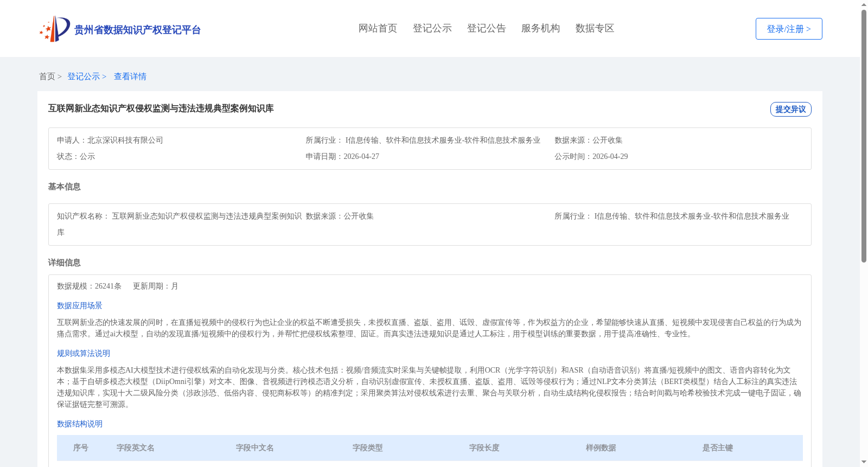Click the 提交异议 button
Image resolution: width=868 pixels, height=467 pixels.
(x=791, y=109)
